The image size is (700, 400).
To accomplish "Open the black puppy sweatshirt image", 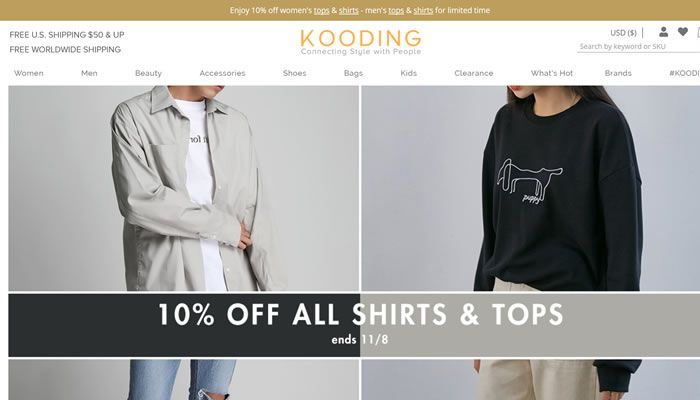I will (x=531, y=188).
